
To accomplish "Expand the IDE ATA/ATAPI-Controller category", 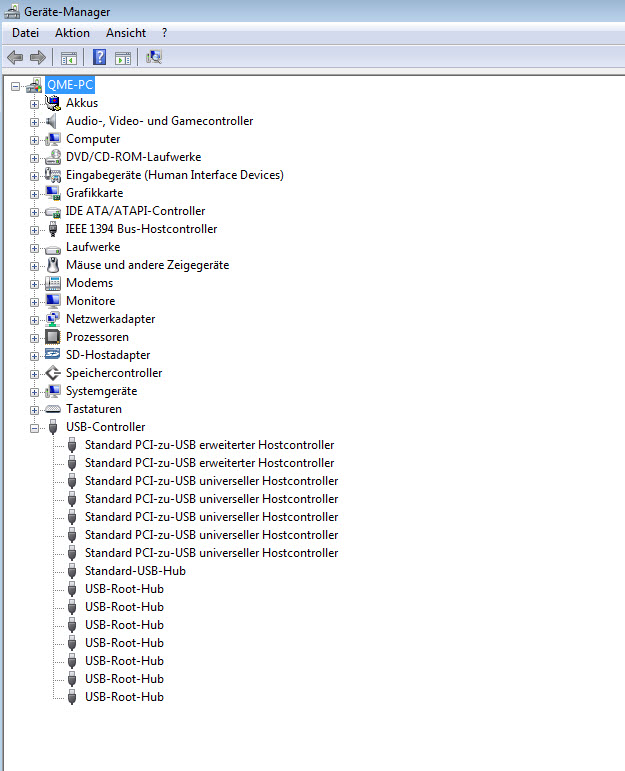I will point(34,212).
